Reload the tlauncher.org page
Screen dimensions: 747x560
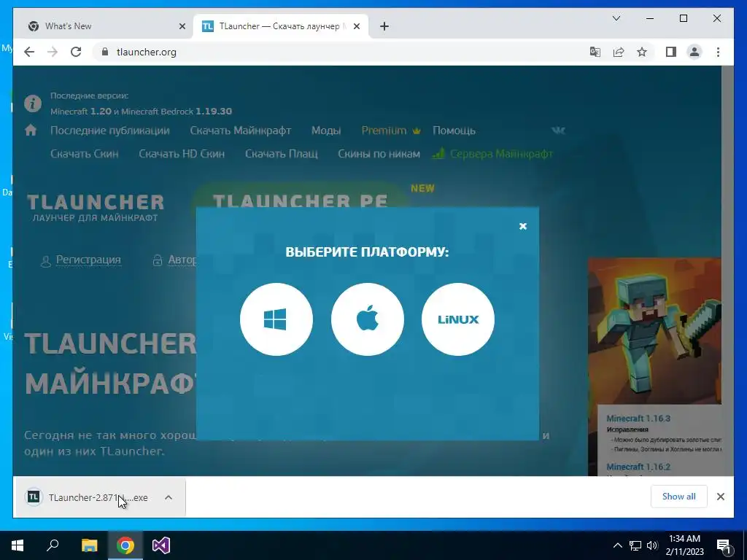click(76, 52)
